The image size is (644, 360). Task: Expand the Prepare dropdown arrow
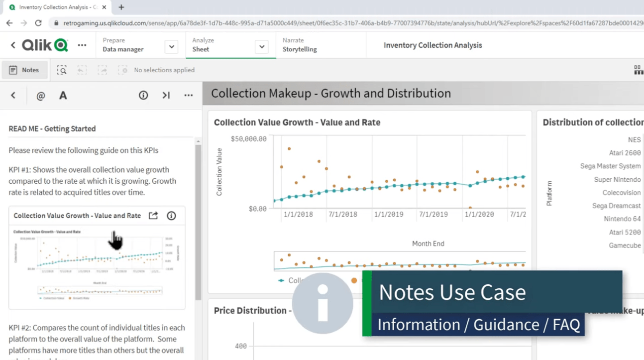pos(171,47)
